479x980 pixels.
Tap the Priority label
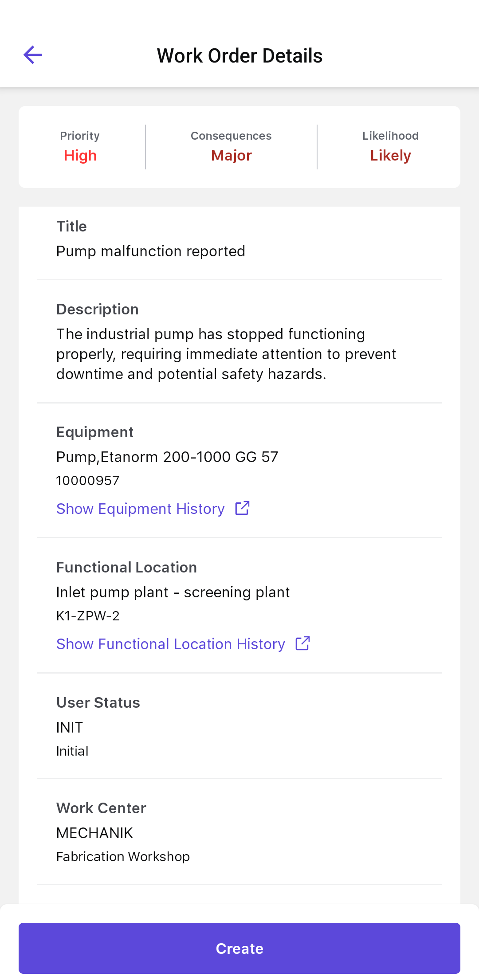(80, 136)
